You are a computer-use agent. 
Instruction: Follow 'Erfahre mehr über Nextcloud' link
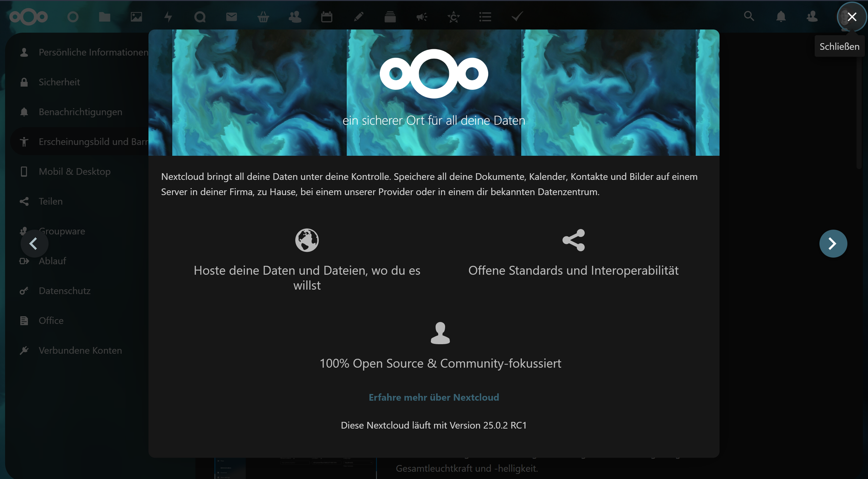tap(434, 397)
